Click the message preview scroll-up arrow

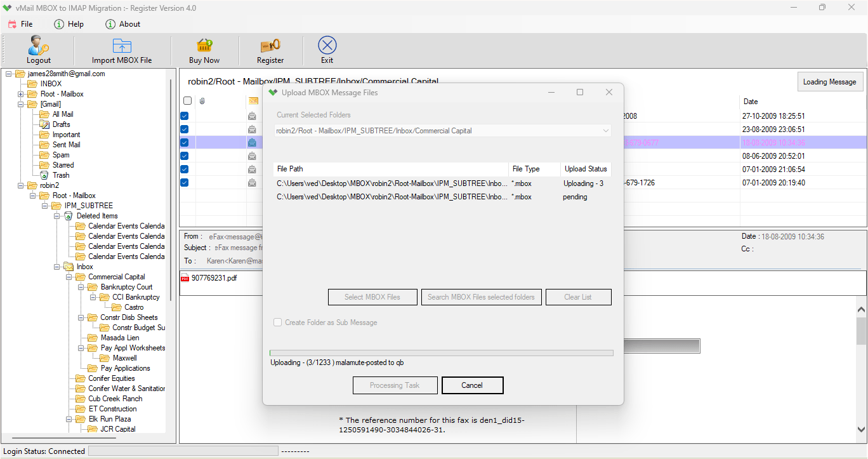[861, 310]
